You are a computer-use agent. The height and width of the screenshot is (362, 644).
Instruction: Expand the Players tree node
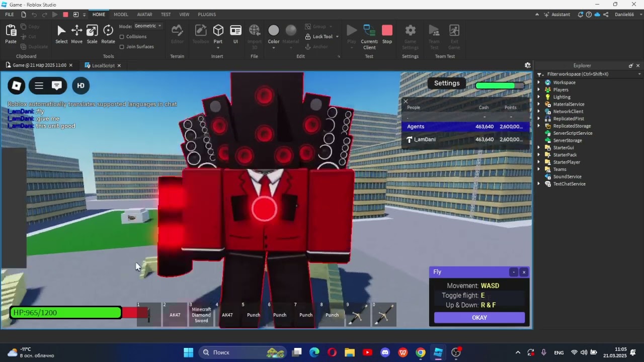click(x=539, y=89)
